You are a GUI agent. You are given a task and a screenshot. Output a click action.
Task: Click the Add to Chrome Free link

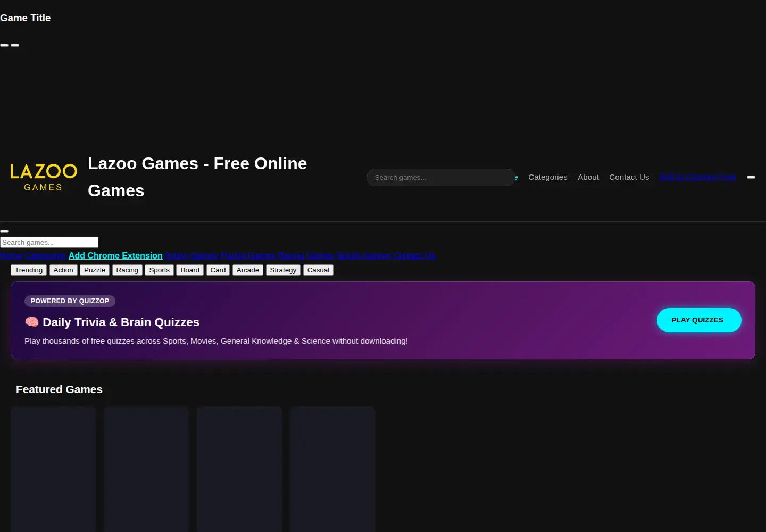[698, 177]
